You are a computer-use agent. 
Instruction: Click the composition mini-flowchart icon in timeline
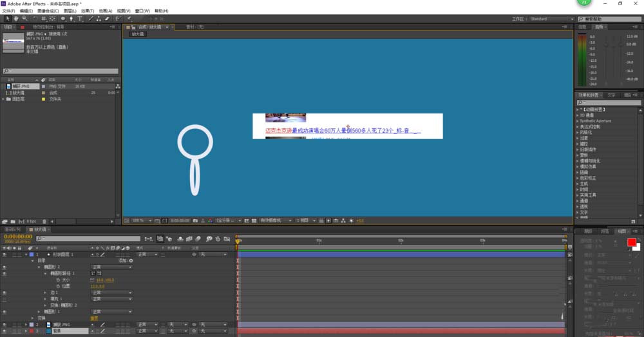148,239
